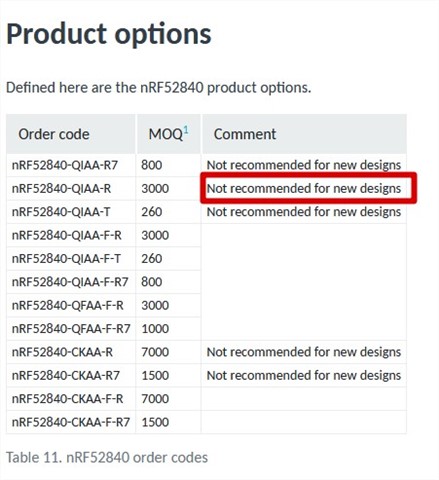The height and width of the screenshot is (480, 439).
Task: Select order code nRF52840-CKAA-R7
Action: (x=66, y=375)
